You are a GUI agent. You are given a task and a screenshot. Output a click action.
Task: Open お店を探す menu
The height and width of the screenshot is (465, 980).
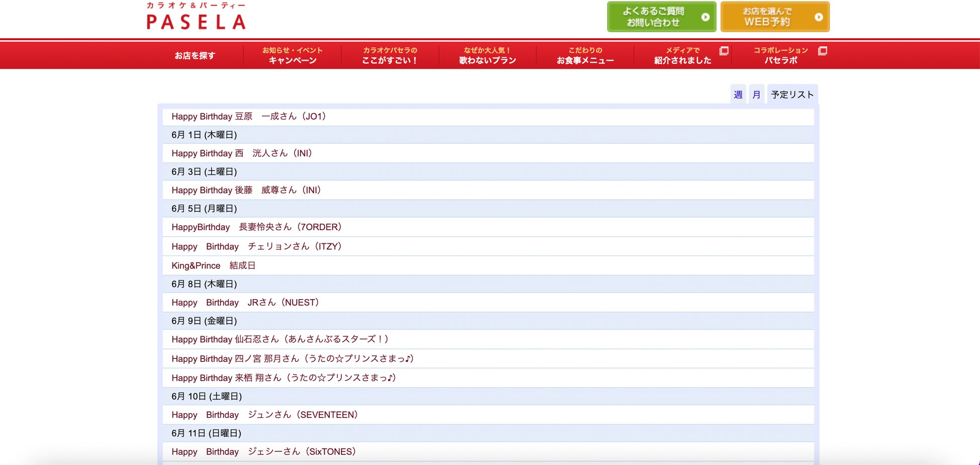click(195, 55)
